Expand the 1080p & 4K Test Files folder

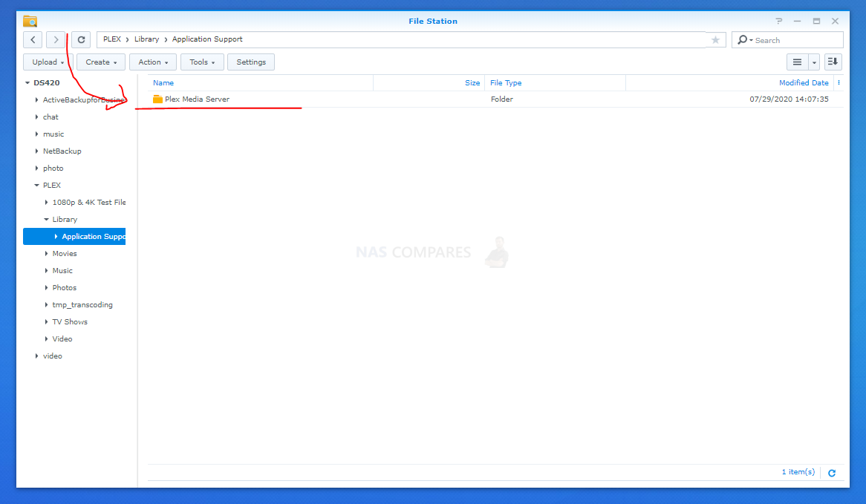46,203
